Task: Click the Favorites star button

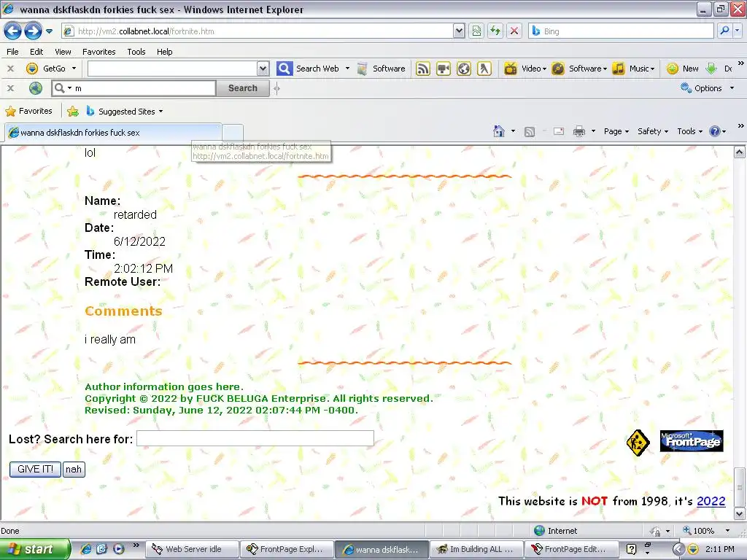Action: [x=28, y=111]
